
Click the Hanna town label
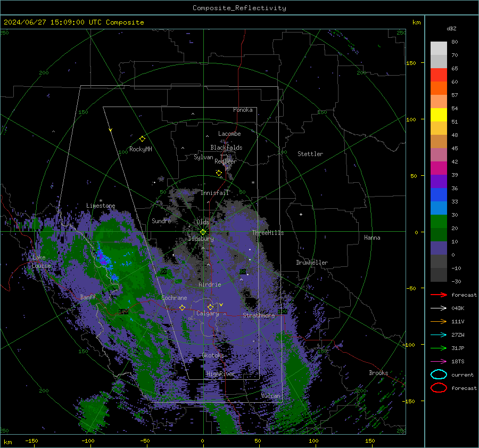click(x=372, y=238)
